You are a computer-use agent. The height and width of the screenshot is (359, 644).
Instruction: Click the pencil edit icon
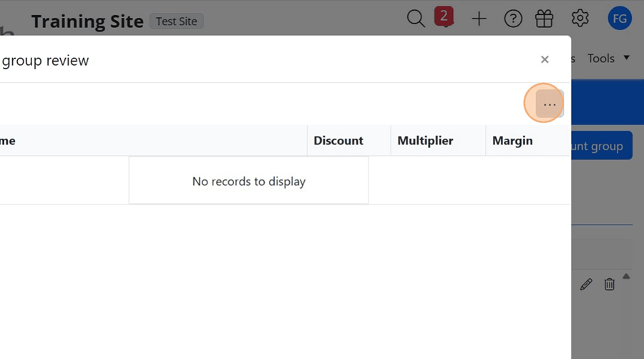pyautogui.click(x=586, y=284)
